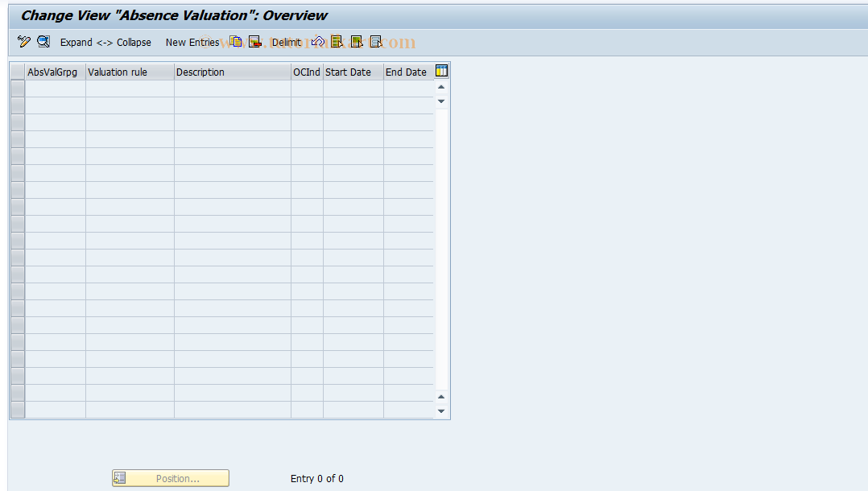Click the Delimit button
The height and width of the screenshot is (491, 868).
286,42
